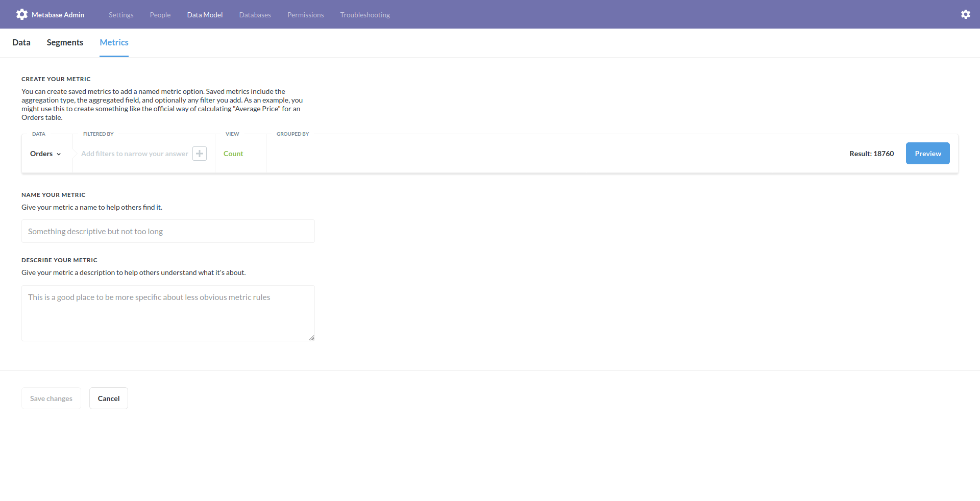Click the metric name input field
Viewport: 980px width, 501px height.
click(168, 231)
